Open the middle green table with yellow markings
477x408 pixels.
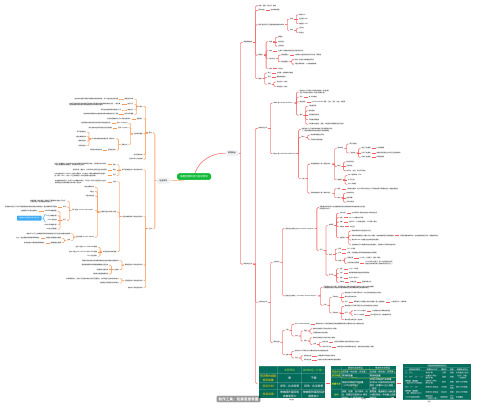[363, 382]
